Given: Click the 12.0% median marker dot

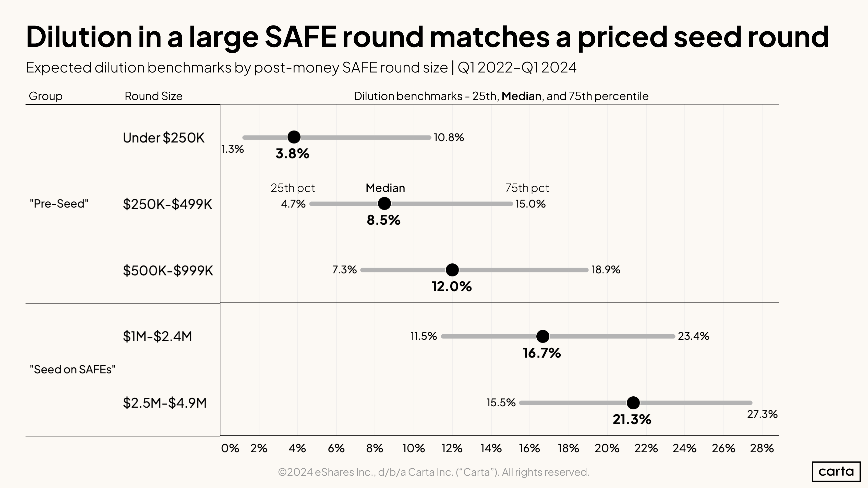Looking at the screenshot, I should coord(452,270).
